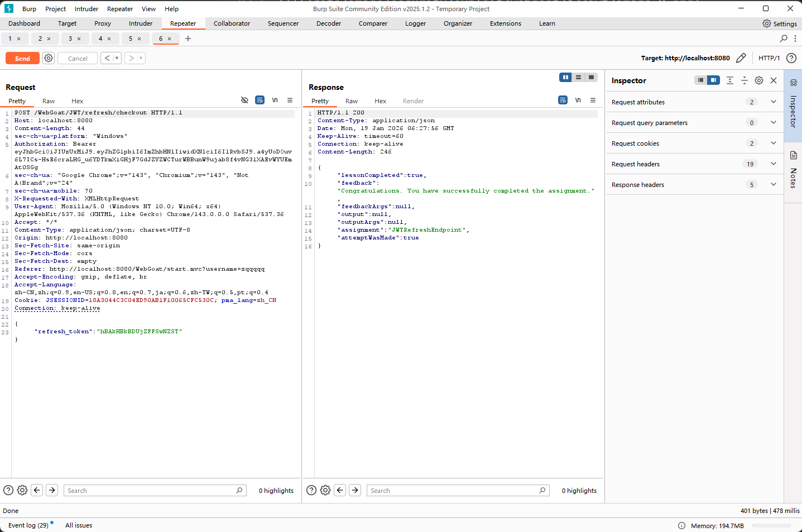802x532 pixels.
Task: Expand Response headers section
Action: click(773, 185)
